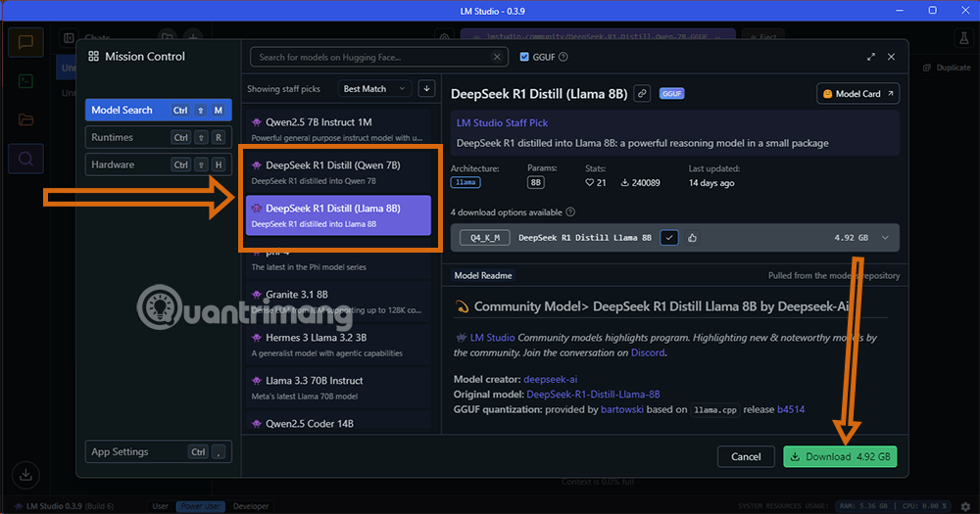Click download options help question icon
This screenshot has height=514, width=980.
tap(570, 212)
